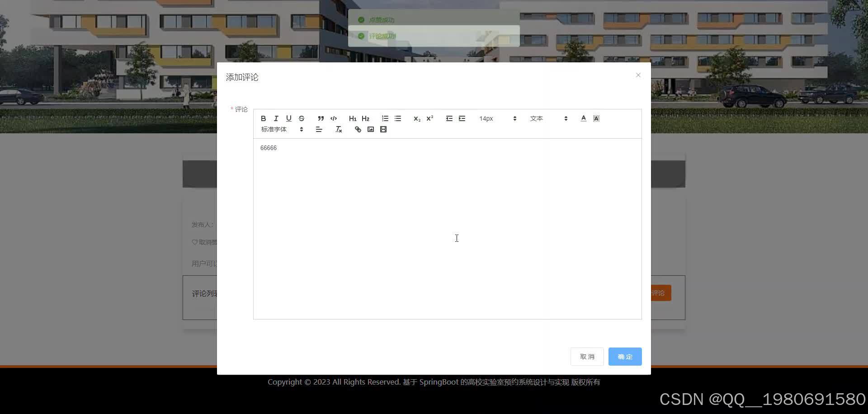Select the italic formatting icon
Screen dimensions: 868x414
pyautogui.click(x=276, y=118)
